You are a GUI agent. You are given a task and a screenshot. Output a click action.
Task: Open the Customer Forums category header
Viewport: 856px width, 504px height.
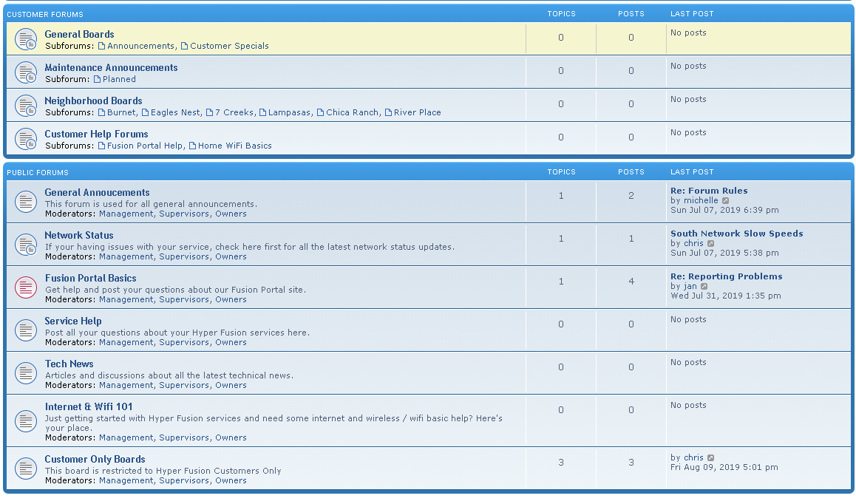pyautogui.click(x=45, y=14)
